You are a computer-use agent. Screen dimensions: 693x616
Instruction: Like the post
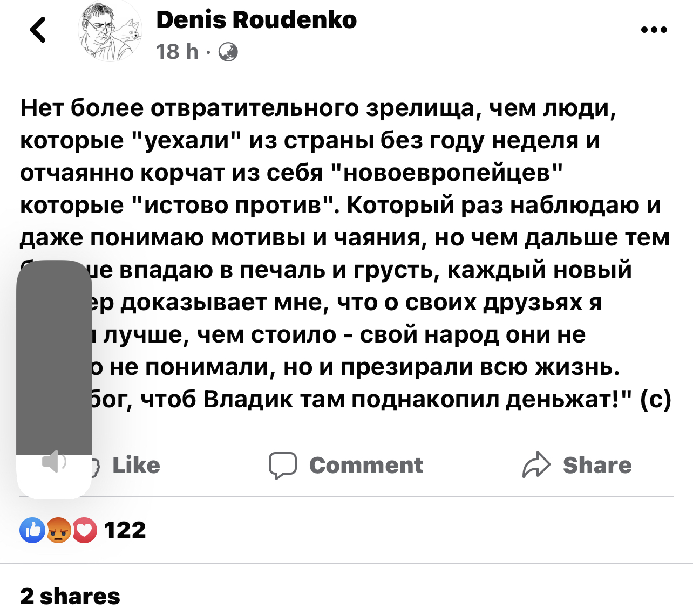coord(135,466)
